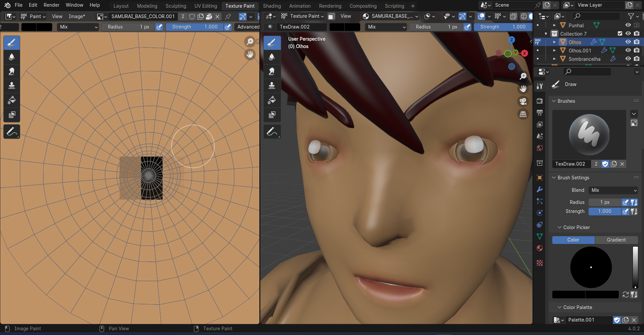
Task: Switch viewport to orthographic grid view
Action: 523,114
